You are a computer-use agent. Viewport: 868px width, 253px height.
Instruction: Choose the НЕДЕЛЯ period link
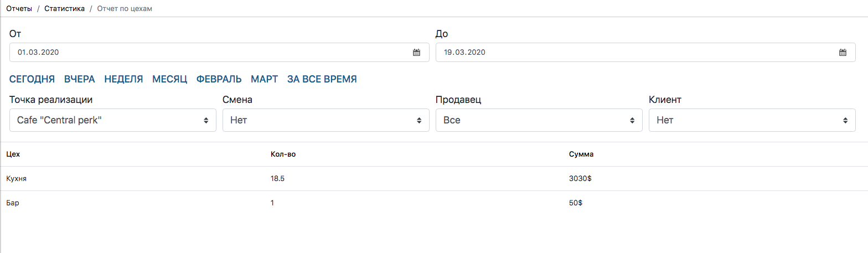(123, 79)
